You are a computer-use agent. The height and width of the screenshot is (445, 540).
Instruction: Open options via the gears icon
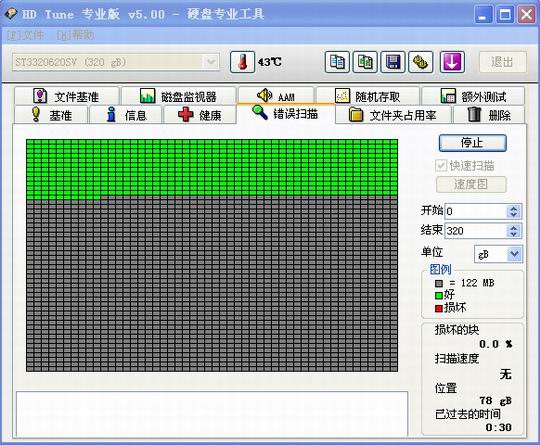(x=420, y=62)
